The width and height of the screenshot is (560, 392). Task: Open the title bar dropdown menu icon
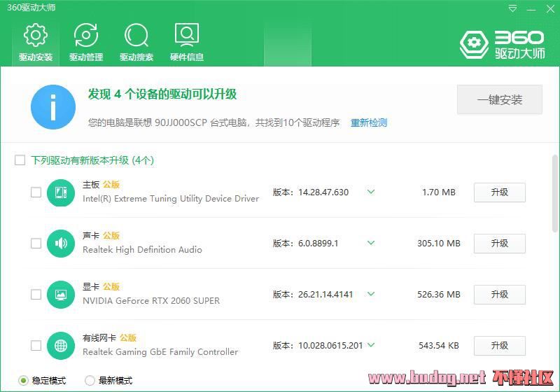click(512, 8)
